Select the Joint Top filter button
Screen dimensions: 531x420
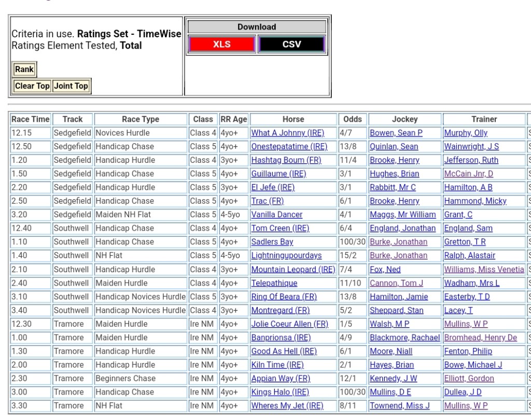[71, 86]
